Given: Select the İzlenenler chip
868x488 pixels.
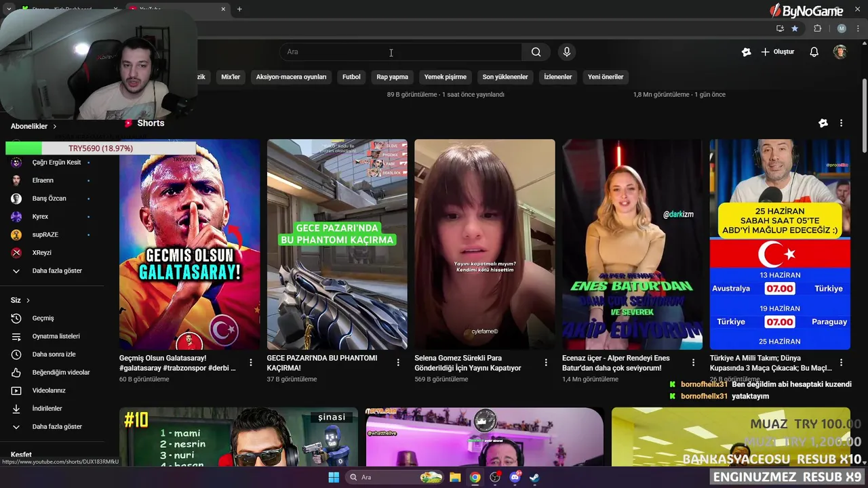Looking at the screenshot, I should pyautogui.click(x=558, y=77).
